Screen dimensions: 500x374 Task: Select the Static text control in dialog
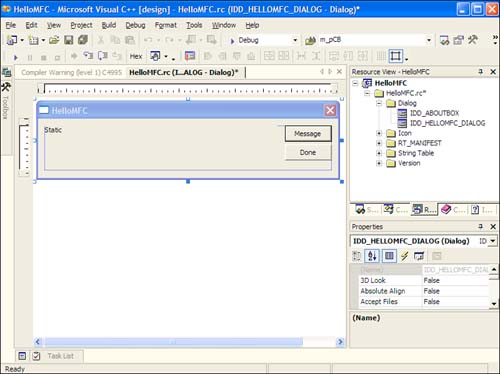point(53,130)
